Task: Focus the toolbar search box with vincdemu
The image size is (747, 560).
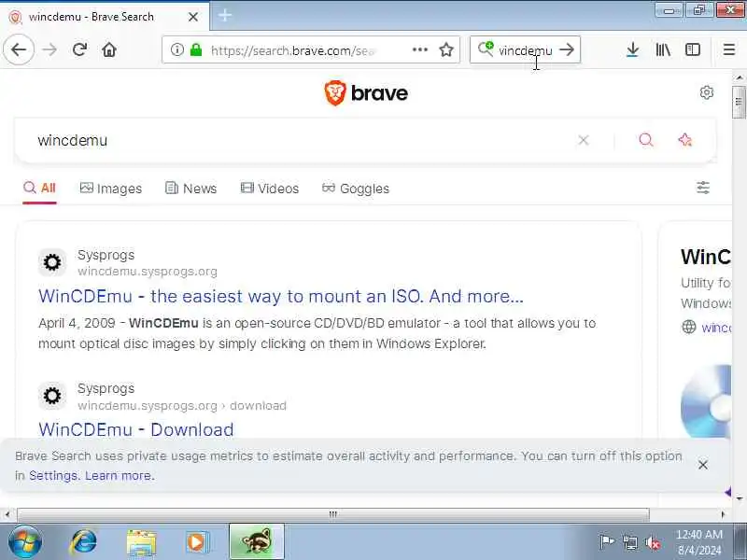Action: tap(526, 50)
